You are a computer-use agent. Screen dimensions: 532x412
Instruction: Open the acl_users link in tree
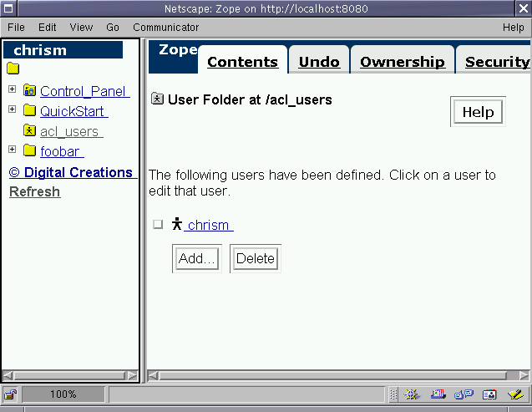click(x=72, y=131)
